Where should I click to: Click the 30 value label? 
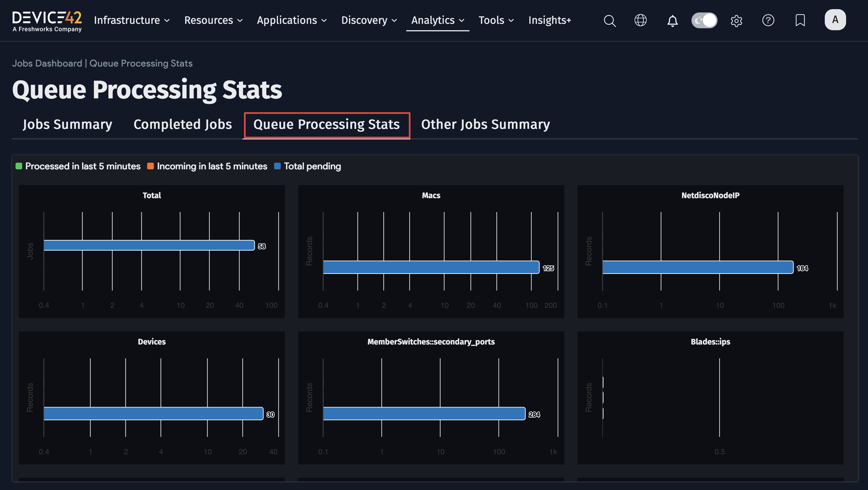tap(270, 415)
